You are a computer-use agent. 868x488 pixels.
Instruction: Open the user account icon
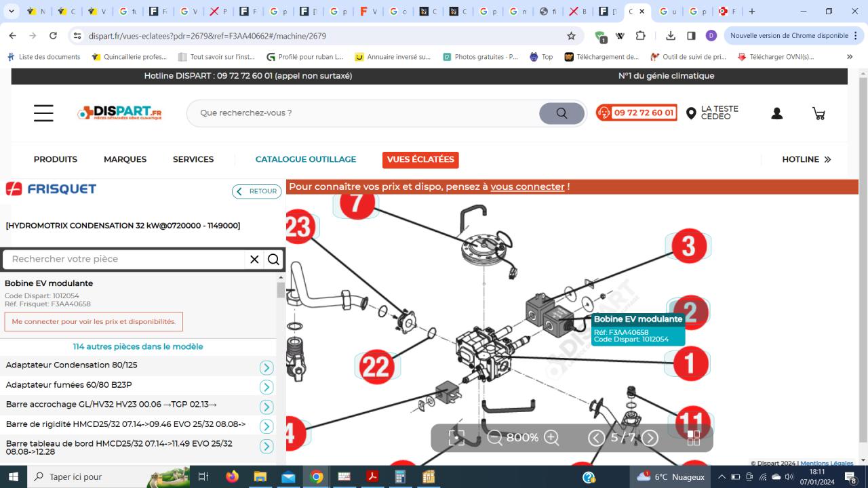pos(777,113)
